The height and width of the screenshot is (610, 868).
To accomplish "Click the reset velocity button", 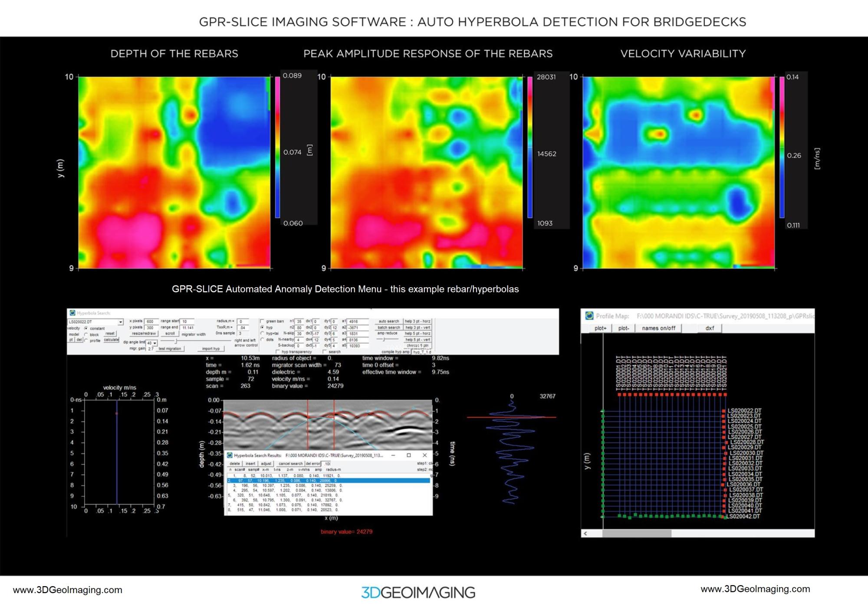I will (110, 334).
